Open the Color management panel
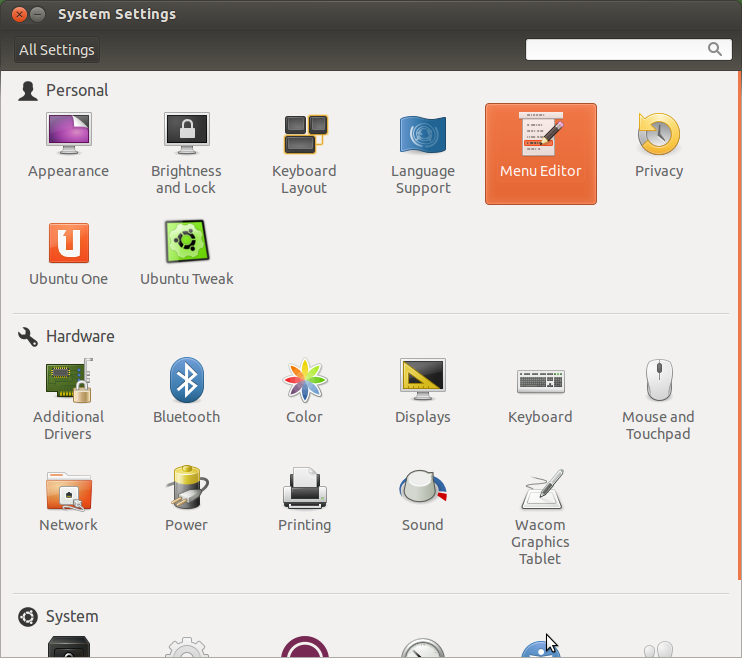 pyautogui.click(x=304, y=391)
